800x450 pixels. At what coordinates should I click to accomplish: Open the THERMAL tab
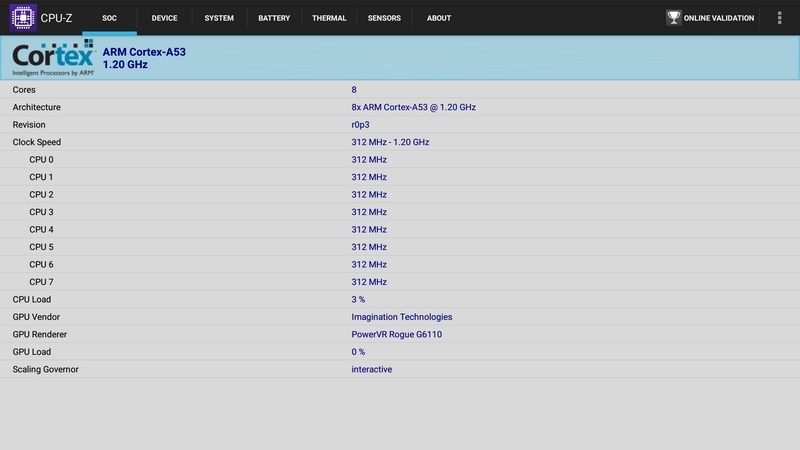coord(329,18)
